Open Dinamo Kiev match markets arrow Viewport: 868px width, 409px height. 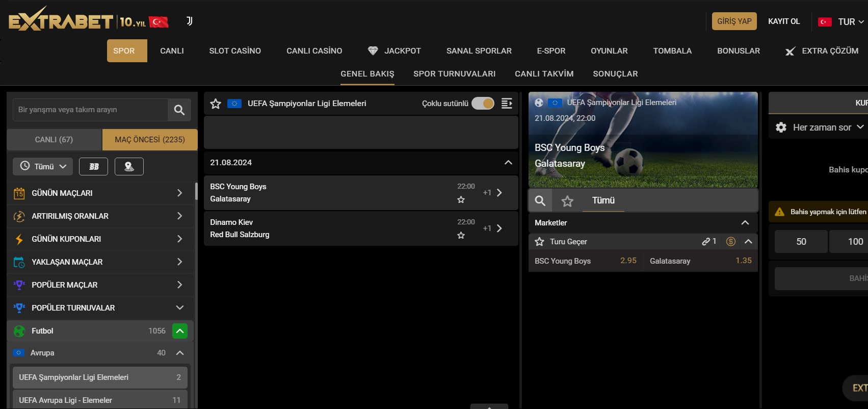tap(499, 228)
